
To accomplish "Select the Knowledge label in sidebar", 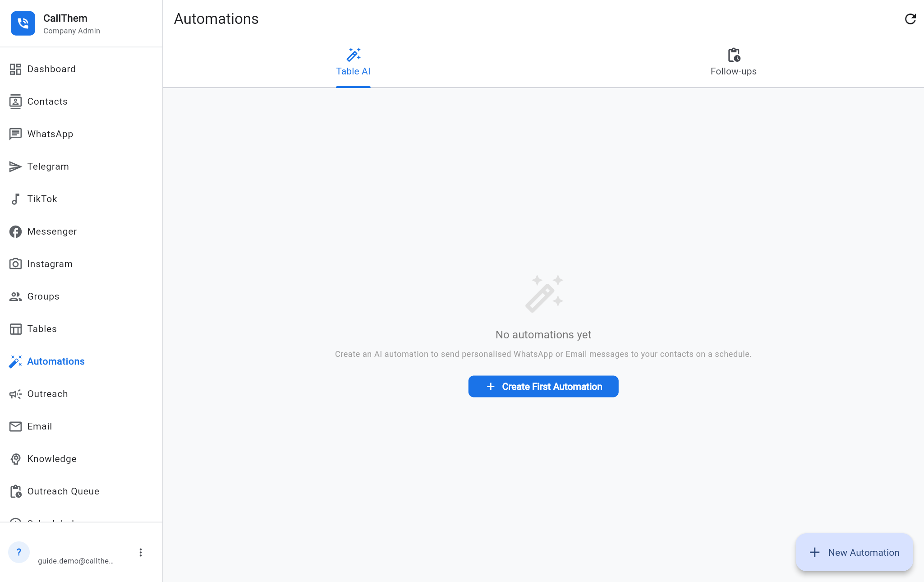I will click(x=52, y=459).
